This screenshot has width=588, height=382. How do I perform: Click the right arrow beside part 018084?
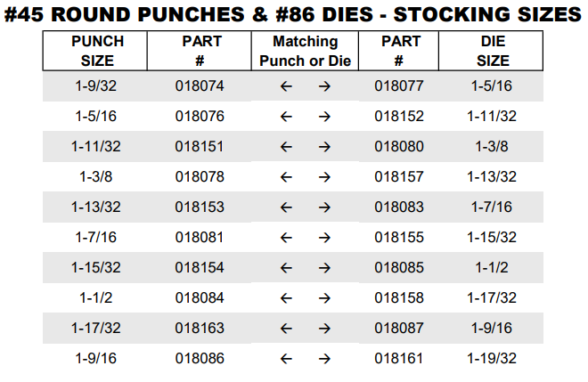pos(325,298)
